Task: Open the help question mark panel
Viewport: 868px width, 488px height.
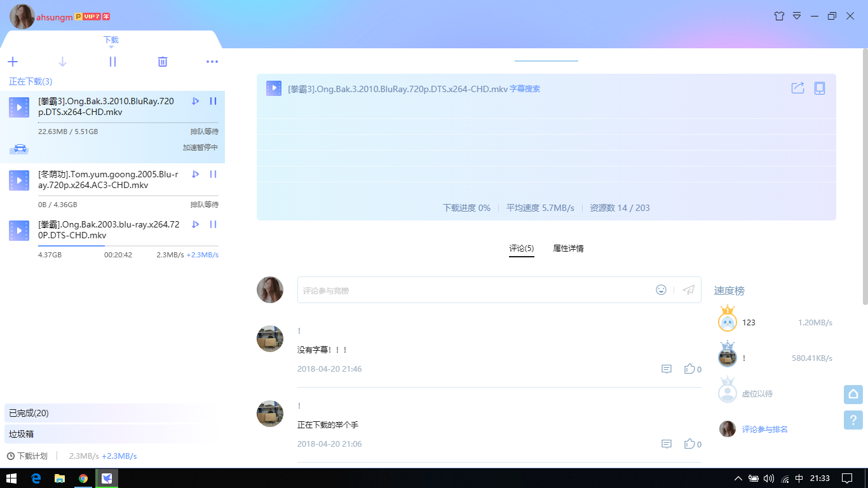Action: [853, 420]
